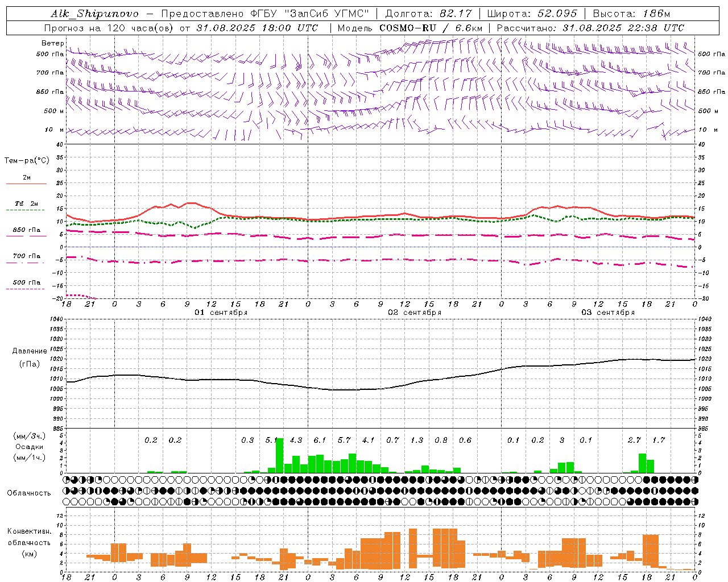
Task: Click the 700 гПа temperature legend line
Action: 26,263
